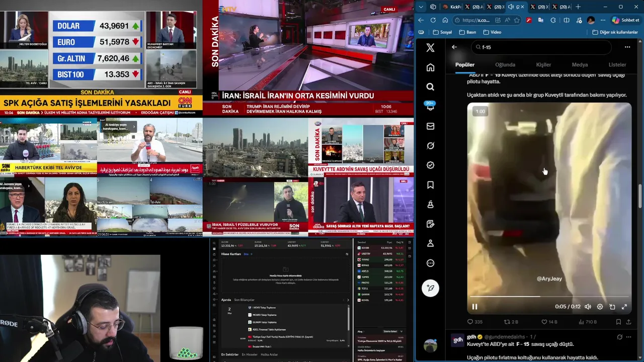Switch to the Listeler tab
The width and height of the screenshot is (644, 362).
click(617, 65)
